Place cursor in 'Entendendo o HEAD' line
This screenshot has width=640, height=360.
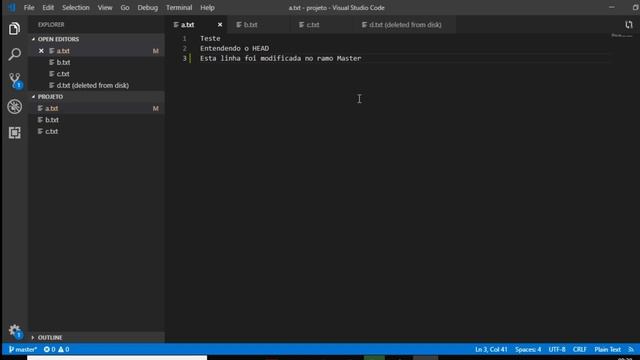(234, 49)
